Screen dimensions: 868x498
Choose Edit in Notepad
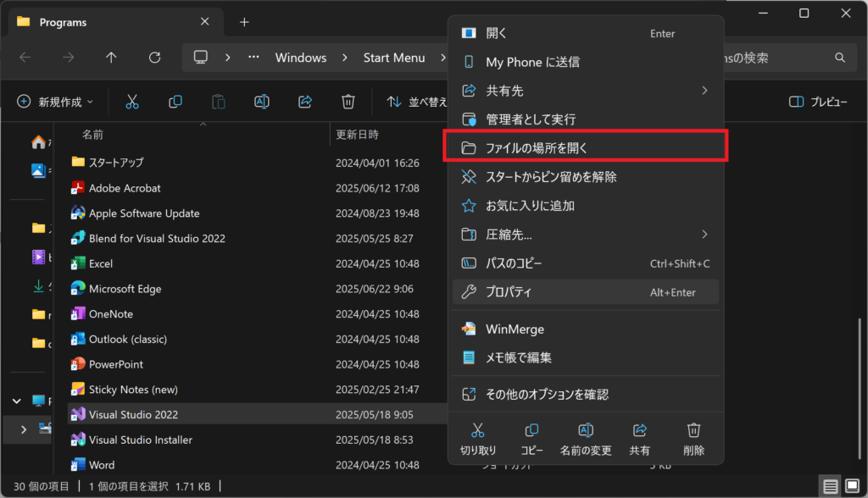pos(586,357)
